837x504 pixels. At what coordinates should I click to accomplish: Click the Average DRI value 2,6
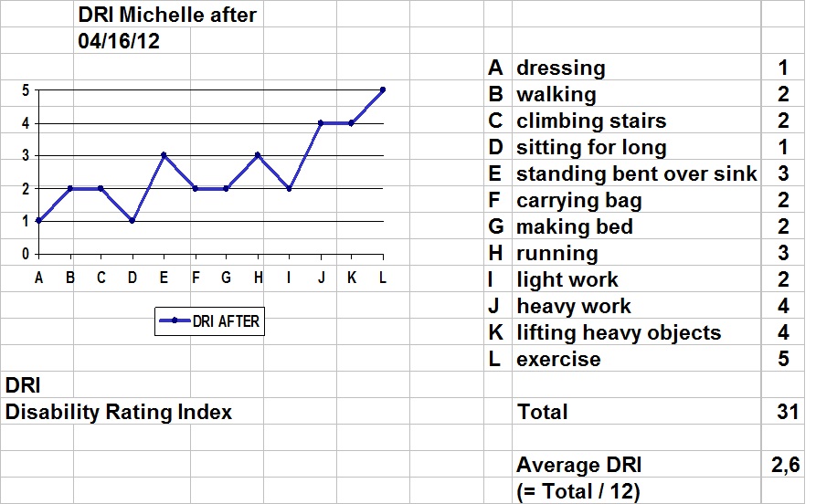point(782,465)
